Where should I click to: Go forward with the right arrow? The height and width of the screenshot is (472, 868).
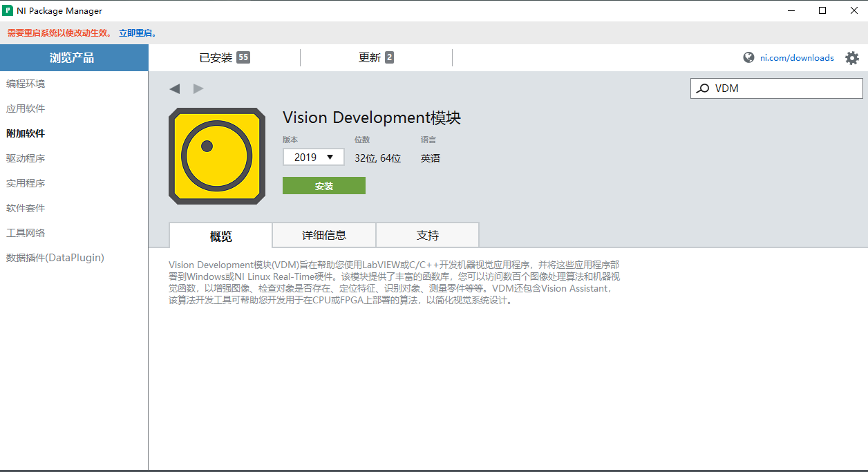[x=198, y=88]
